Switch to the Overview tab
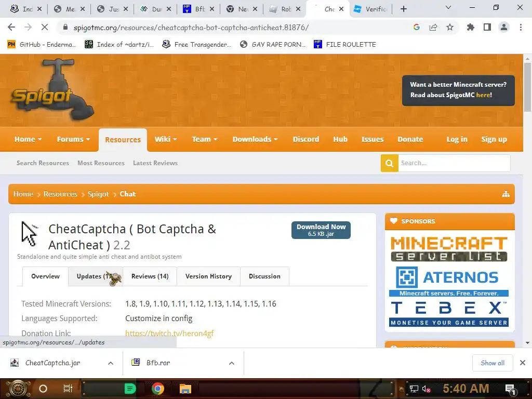532x399 pixels. click(x=46, y=276)
